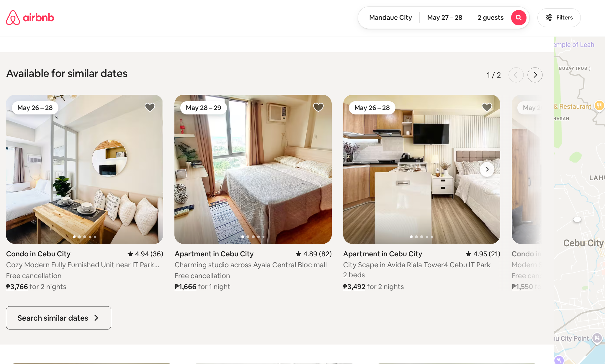Image resolution: width=605 pixels, height=364 pixels.
Task: Go to previous page of similar dates carousel
Action: point(516,75)
